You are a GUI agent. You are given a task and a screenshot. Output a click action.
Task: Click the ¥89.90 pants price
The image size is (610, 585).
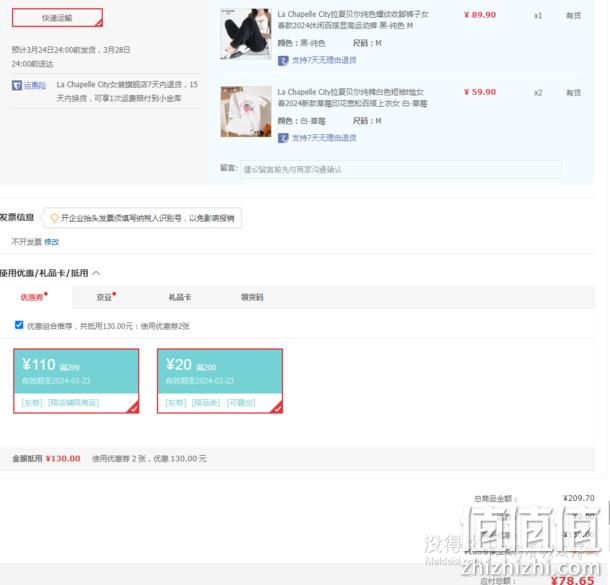[480, 15]
